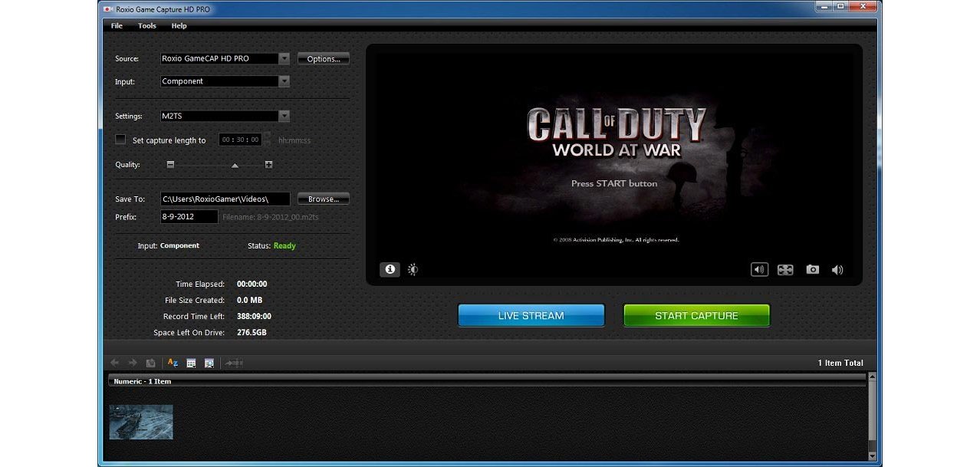The width and height of the screenshot is (980, 467).
Task: Take a snapshot with camera icon
Action: click(812, 270)
